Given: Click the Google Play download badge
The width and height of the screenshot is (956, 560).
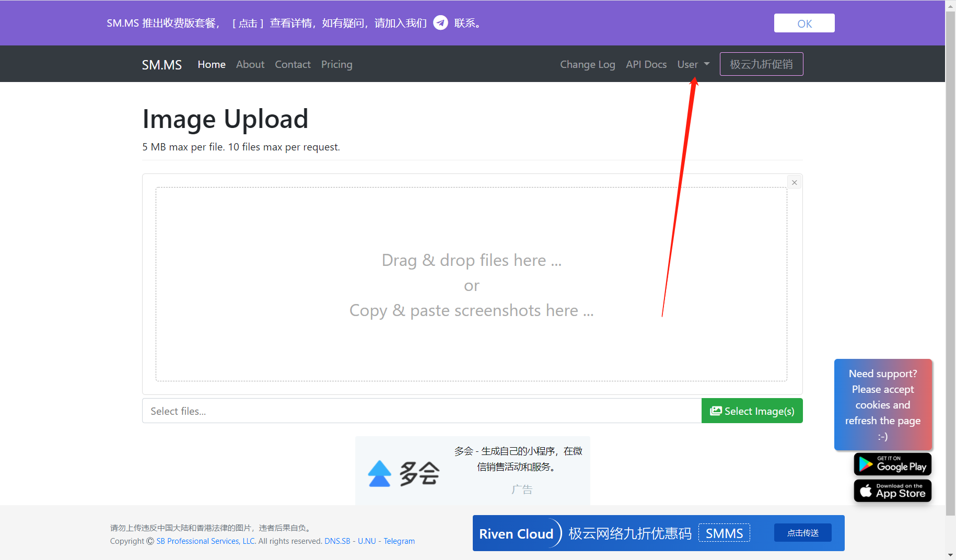Looking at the screenshot, I should coord(892,464).
